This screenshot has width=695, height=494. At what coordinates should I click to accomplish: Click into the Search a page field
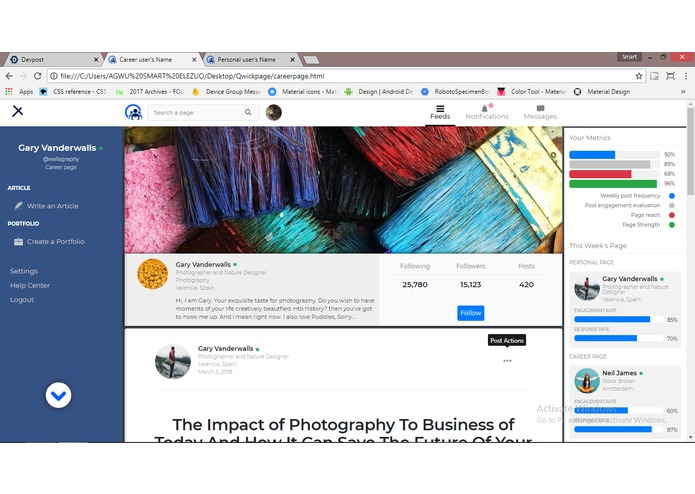click(203, 113)
